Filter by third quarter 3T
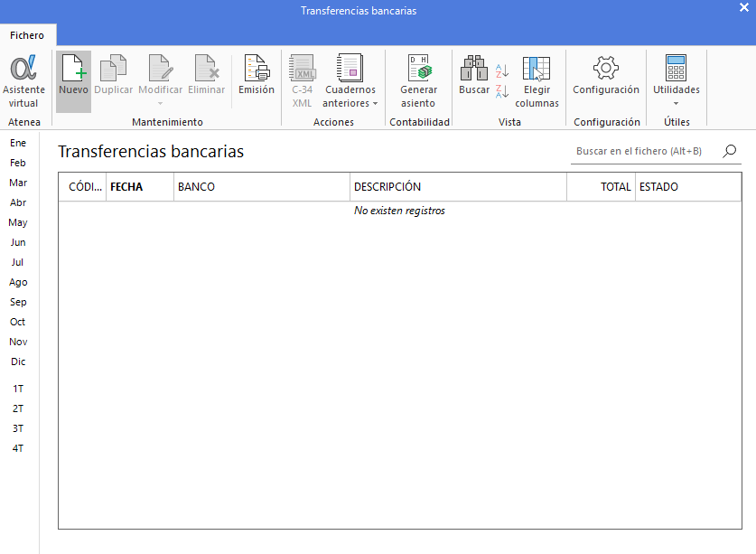This screenshot has height=554, width=756. click(x=18, y=428)
